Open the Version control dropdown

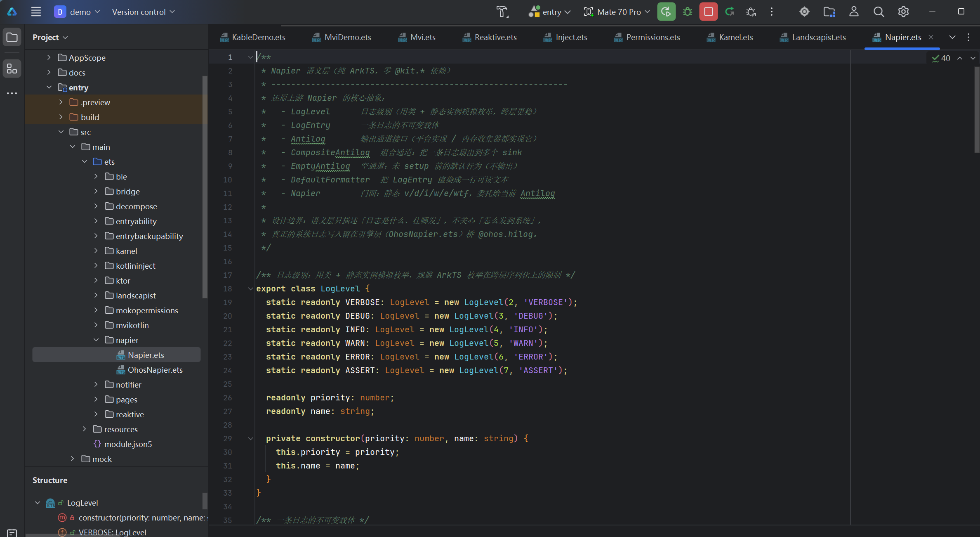144,12
